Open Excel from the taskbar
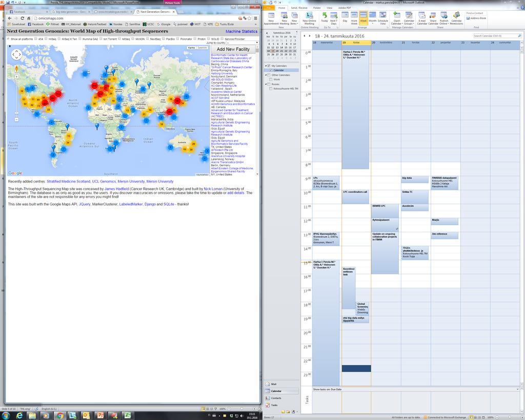 (128, 416)
